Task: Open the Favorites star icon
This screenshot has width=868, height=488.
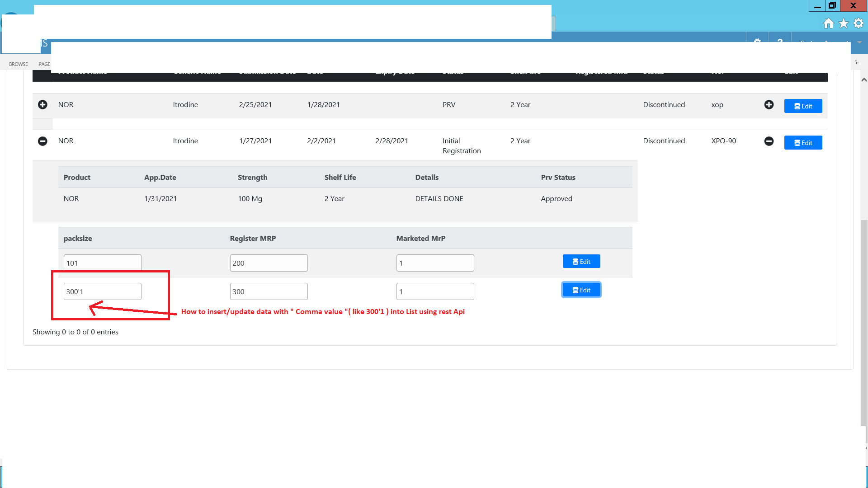Action: [x=843, y=23]
